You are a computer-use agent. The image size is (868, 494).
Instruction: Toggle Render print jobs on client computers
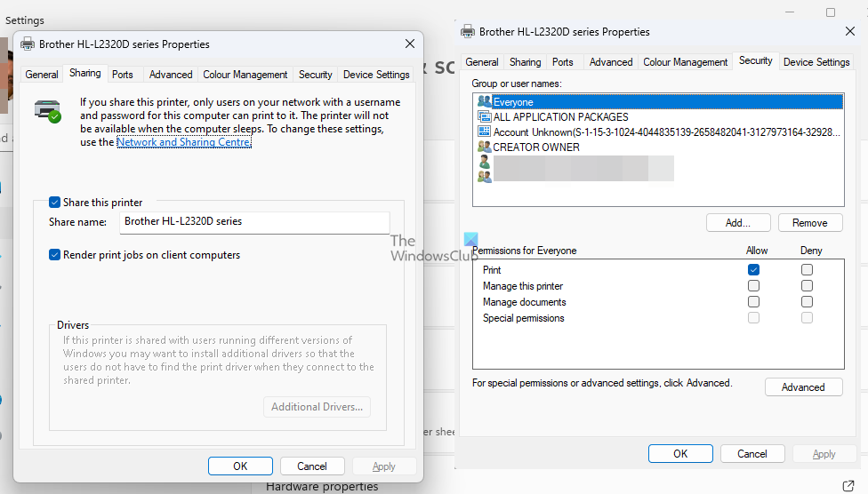[54, 255]
